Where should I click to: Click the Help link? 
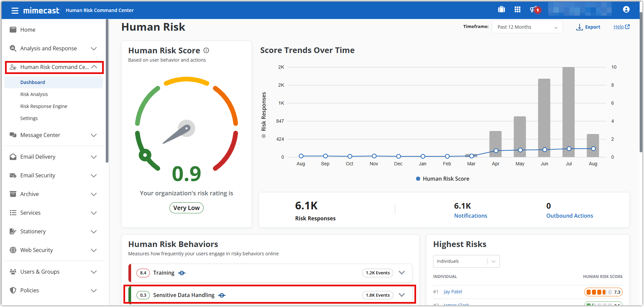click(x=619, y=26)
